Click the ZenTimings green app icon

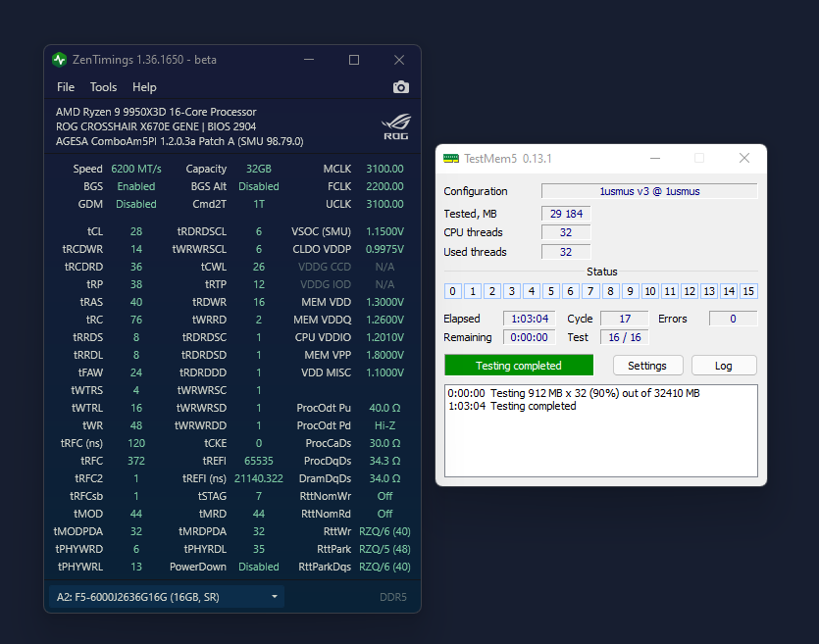coord(60,60)
